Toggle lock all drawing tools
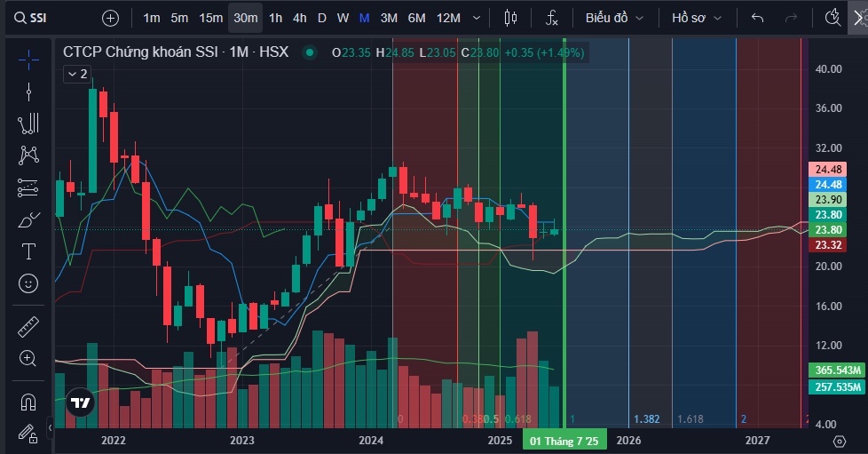 click(28, 434)
